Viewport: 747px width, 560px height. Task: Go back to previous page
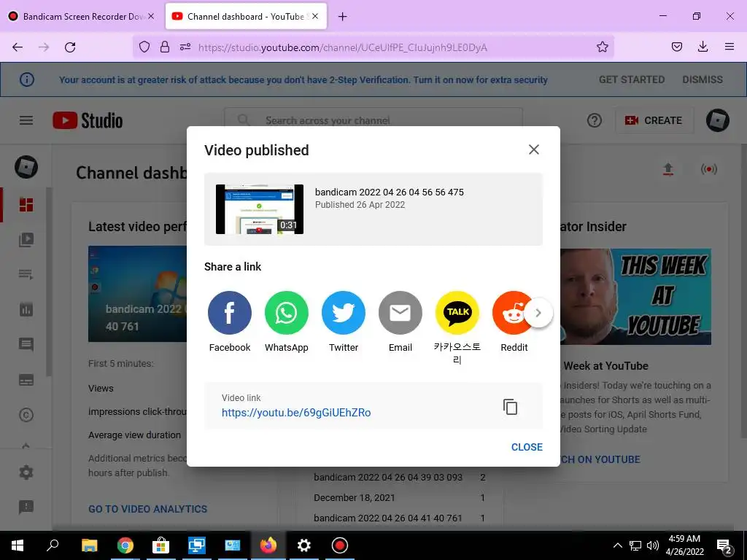(x=18, y=47)
